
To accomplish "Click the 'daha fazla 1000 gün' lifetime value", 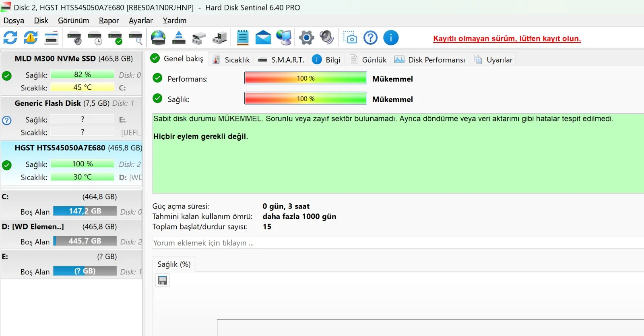I will 299,216.
